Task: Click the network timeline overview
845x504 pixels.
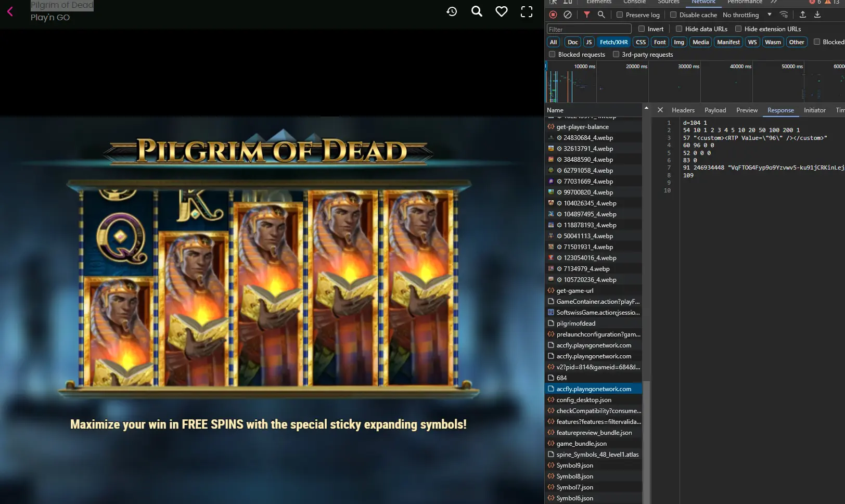Action: [x=695, y=82]
